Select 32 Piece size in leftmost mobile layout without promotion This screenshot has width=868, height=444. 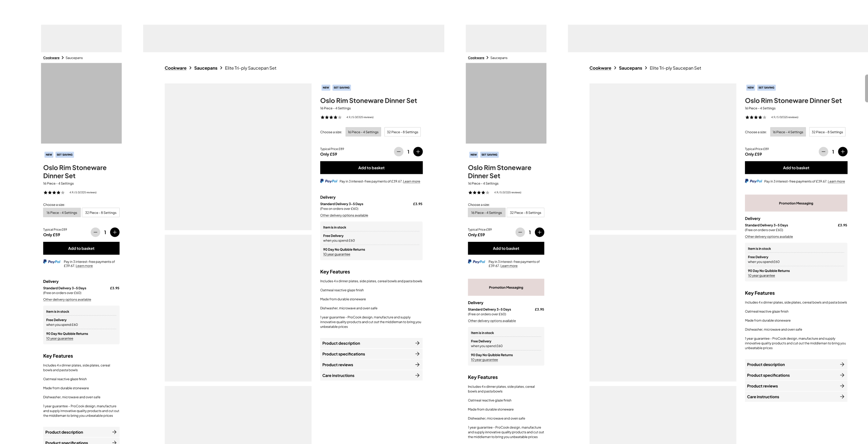pyautogui.click(x=101, y=213)
